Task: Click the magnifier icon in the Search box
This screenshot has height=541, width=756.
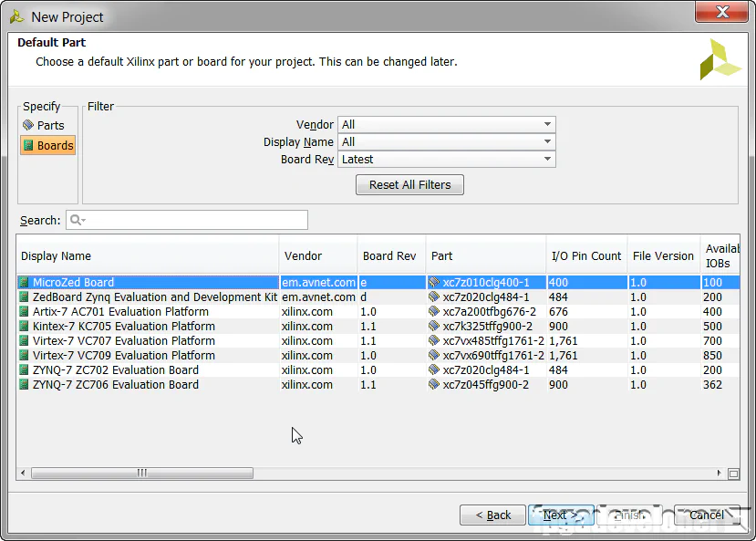Action: coord(75,219)
